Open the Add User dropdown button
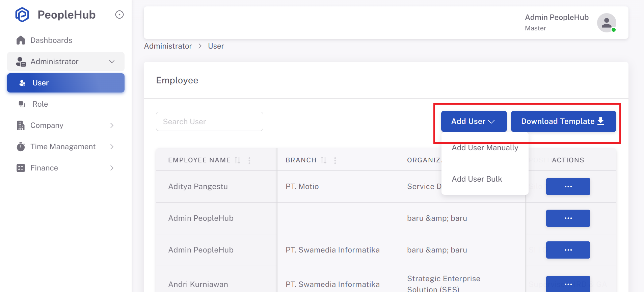The height and width of the screenshot is (292, 644). [474, 121]
